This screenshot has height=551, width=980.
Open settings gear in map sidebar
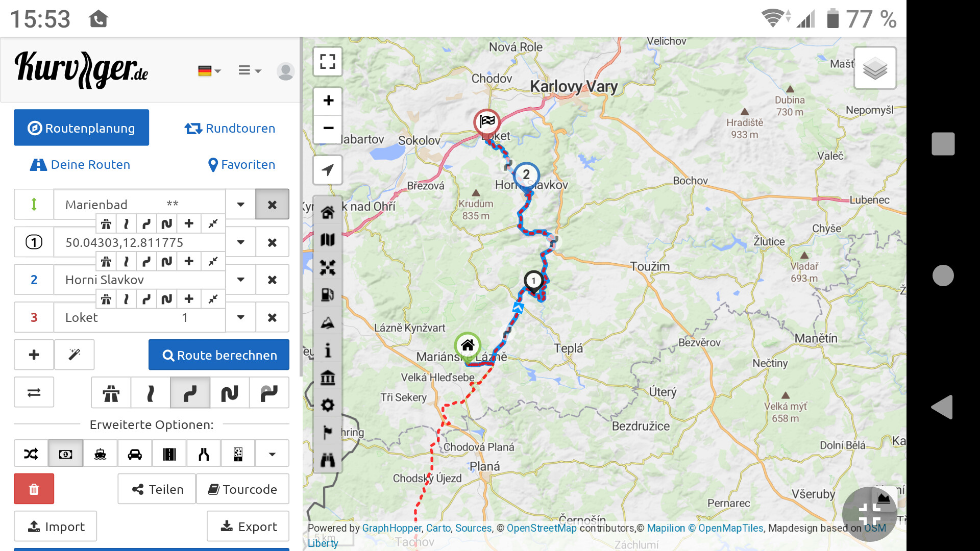click(x=328, y=405)
